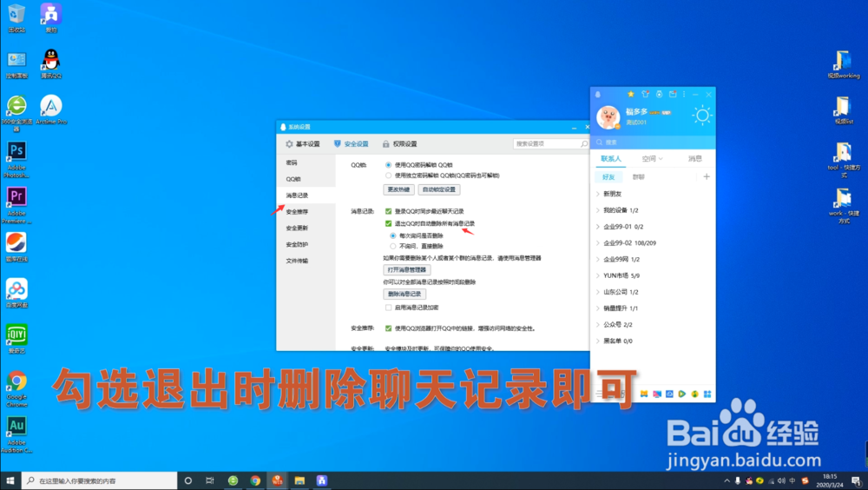Toggle sync recent chat records on login
Viewport: 868px width, 490px height.
pos(389,211)
